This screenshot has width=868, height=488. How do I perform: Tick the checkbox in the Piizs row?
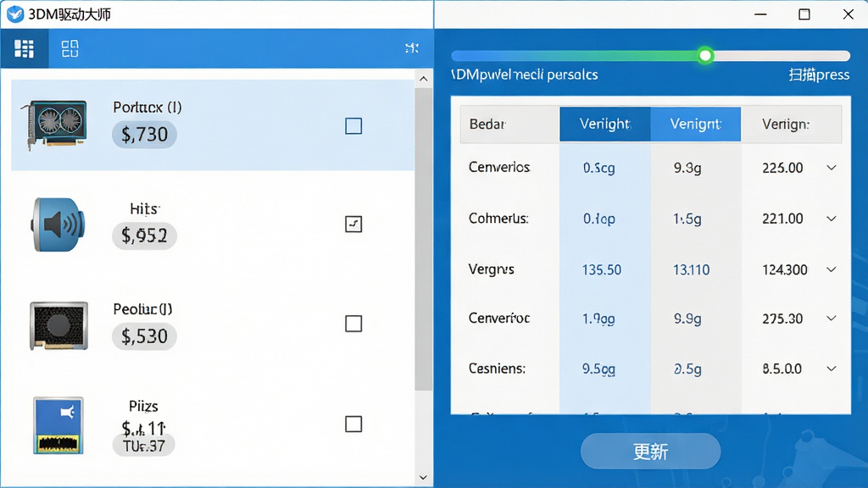click(x=353, y=424)
